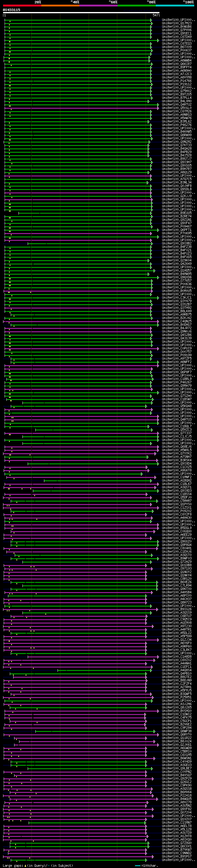Select the UniRef100_Q42649 hit label
Screen dimensions: 197x868
pos(177,264)
